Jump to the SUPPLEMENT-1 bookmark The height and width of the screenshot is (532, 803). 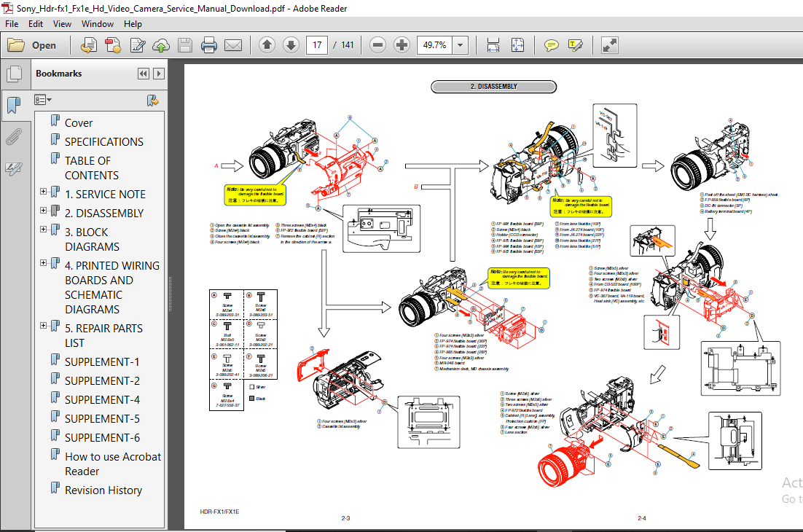pyautogui.click(x=102, y=362)
